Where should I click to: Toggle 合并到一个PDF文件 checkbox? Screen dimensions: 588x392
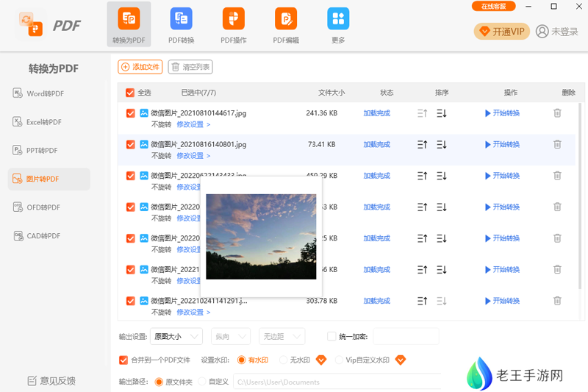[123, 360]
